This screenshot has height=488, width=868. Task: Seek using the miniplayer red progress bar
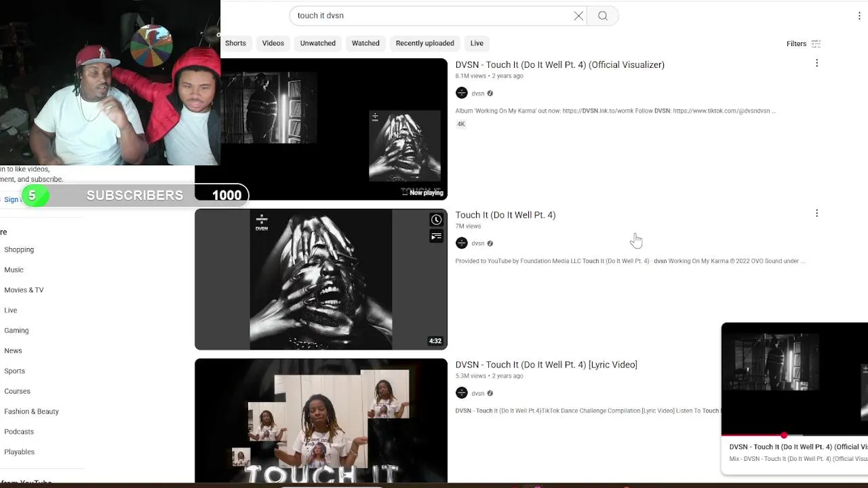point(795,435)
